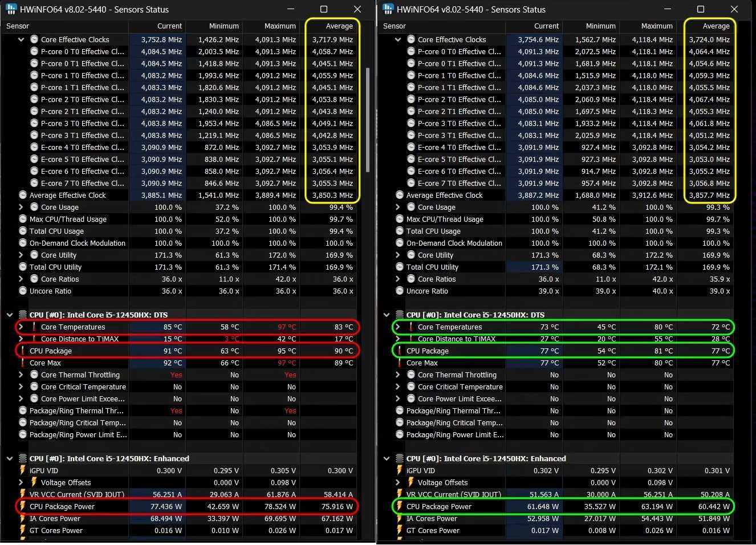The width and height of the screenshot is (756, 545).
Task: Click the left window vertical scrollbar
Action: pos(368,120)
